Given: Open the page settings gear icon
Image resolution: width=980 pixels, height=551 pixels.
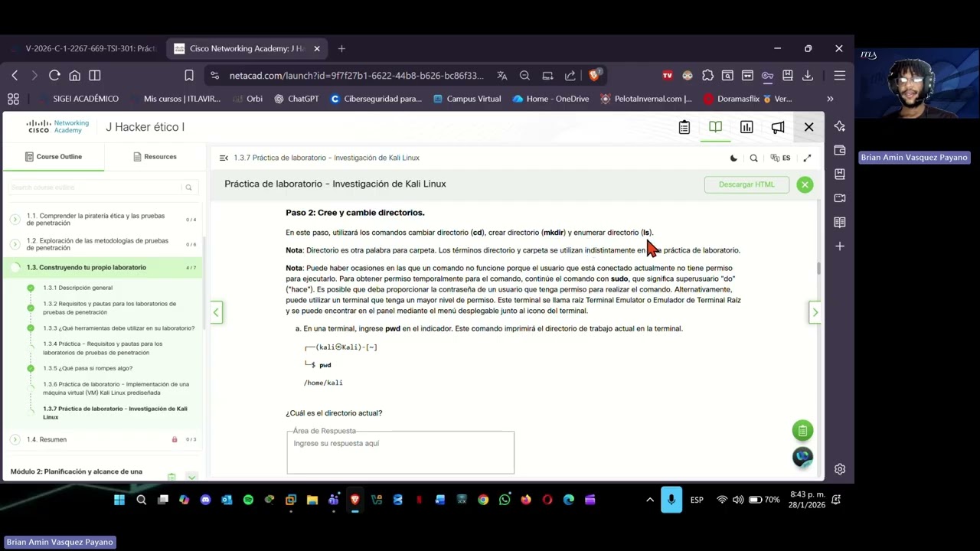Looking at the screenshot, I should (840, 469).
